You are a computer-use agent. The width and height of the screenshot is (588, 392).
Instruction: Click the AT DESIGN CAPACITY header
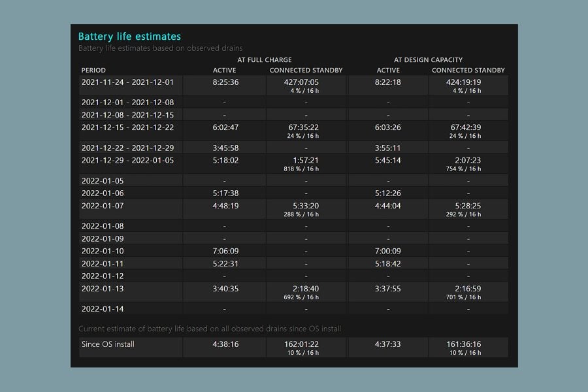428,59
